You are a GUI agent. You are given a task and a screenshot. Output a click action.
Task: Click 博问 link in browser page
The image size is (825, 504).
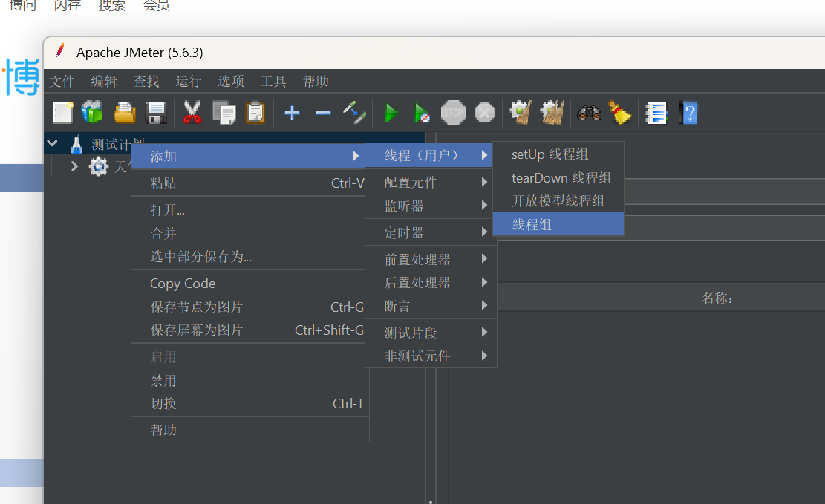tap(22, 5)
